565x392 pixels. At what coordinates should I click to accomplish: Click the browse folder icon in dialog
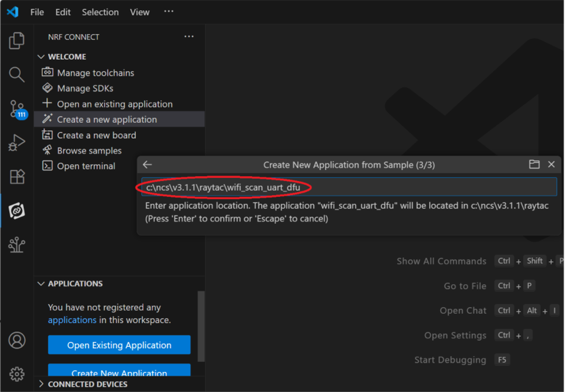(x=534, y=165)
